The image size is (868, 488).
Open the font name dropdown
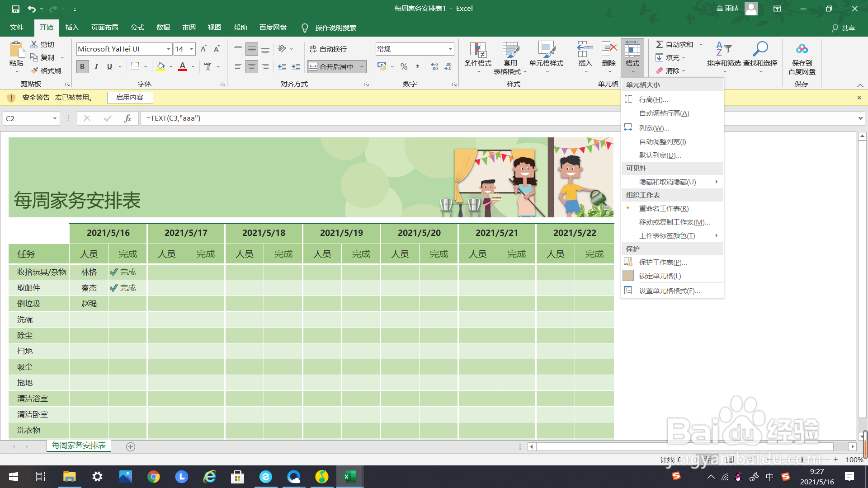point(169,49)
